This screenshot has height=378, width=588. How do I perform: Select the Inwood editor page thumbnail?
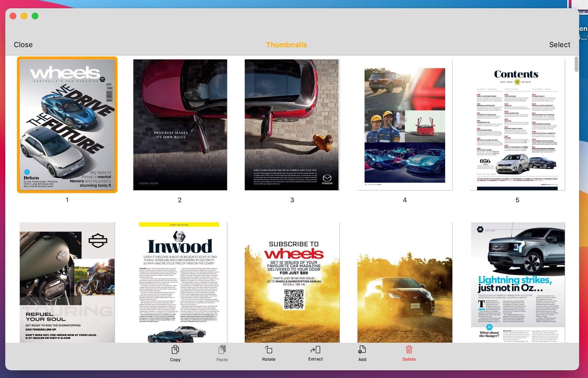tap(180, 282)
